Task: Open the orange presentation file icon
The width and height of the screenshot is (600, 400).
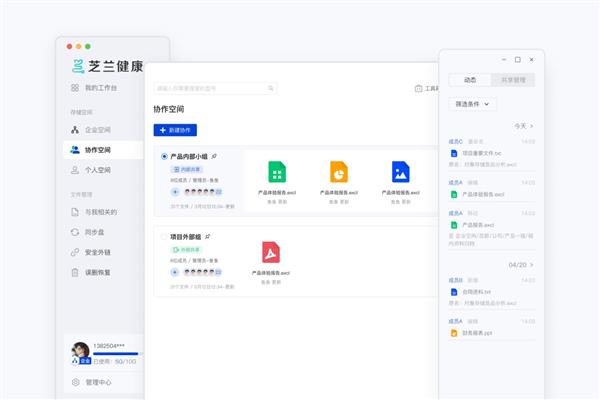Action: 339,171
